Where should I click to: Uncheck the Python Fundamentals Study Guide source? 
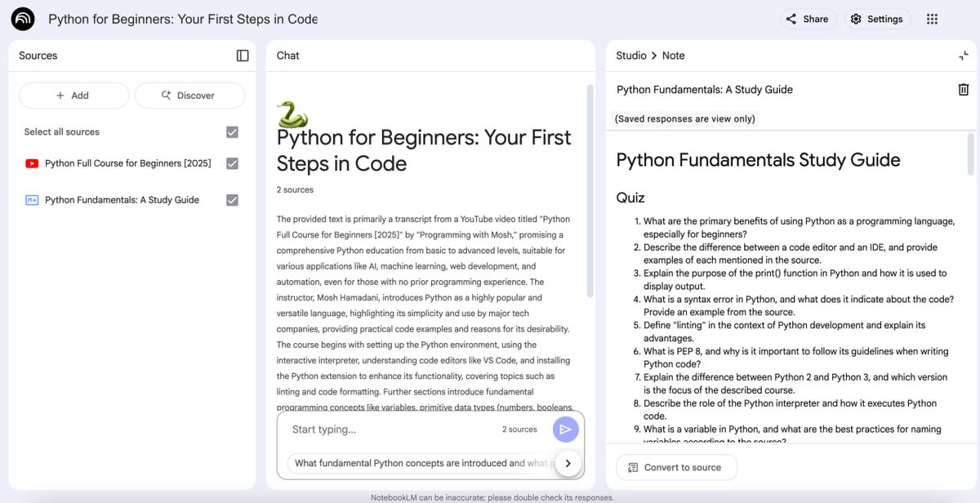(x=232, y=200)
